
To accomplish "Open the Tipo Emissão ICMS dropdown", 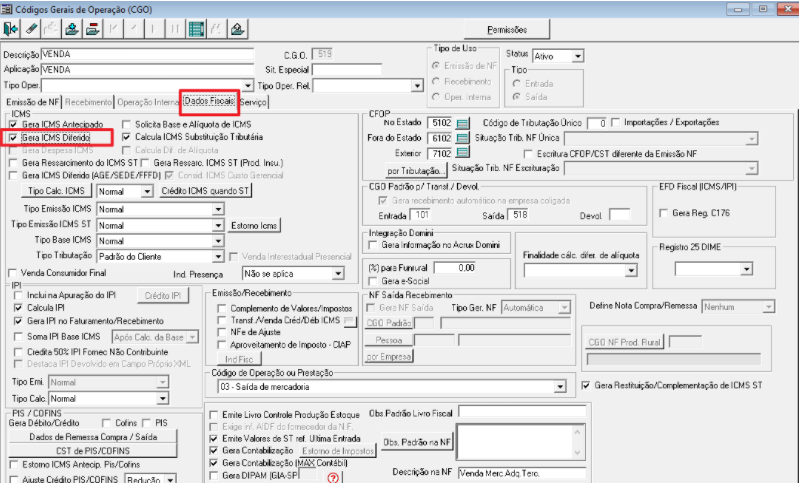I will 218,209.
